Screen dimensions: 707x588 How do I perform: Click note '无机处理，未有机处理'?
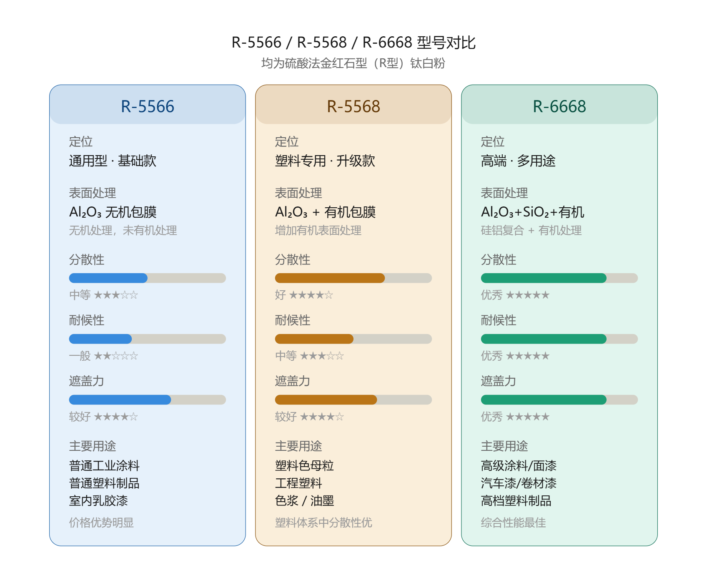pos(123,231)
